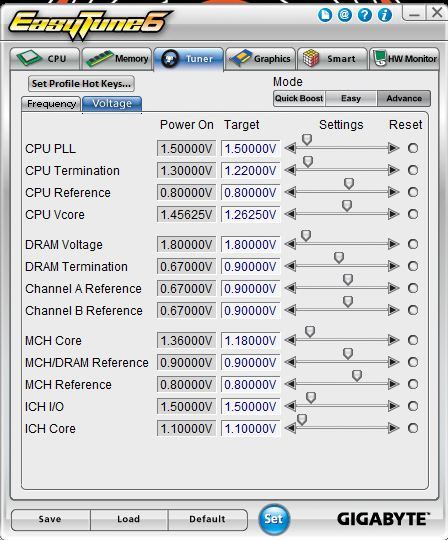Increase CPU Vcore voltage with right arrow
The height and width of the screenshot is (540, 448).
tap(393, 214)
